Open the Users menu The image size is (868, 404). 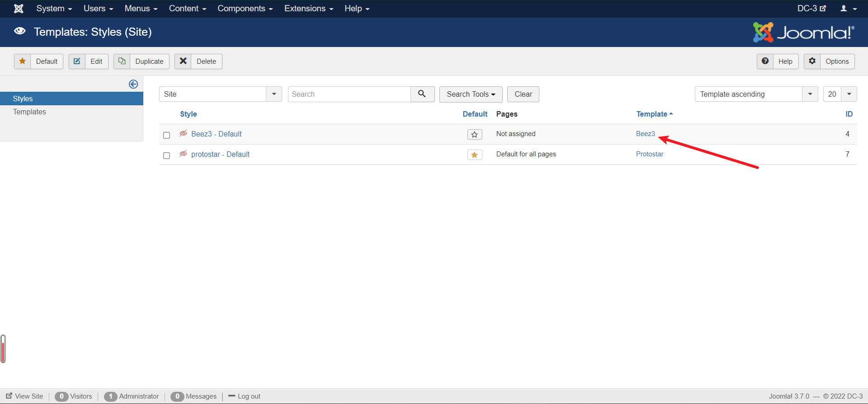pyautogui.click(x=99, y=9)
